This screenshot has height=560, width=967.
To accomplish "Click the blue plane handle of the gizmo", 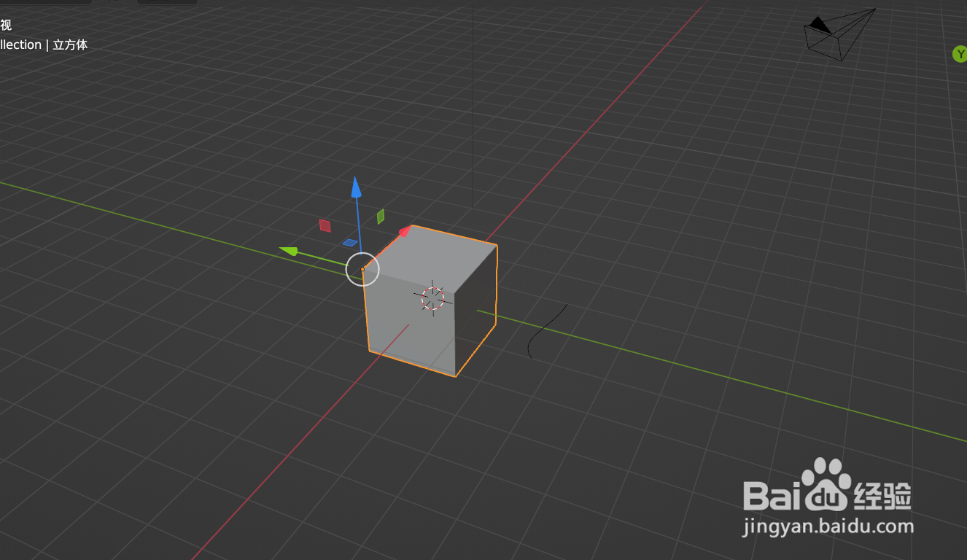I will [350, 243].
